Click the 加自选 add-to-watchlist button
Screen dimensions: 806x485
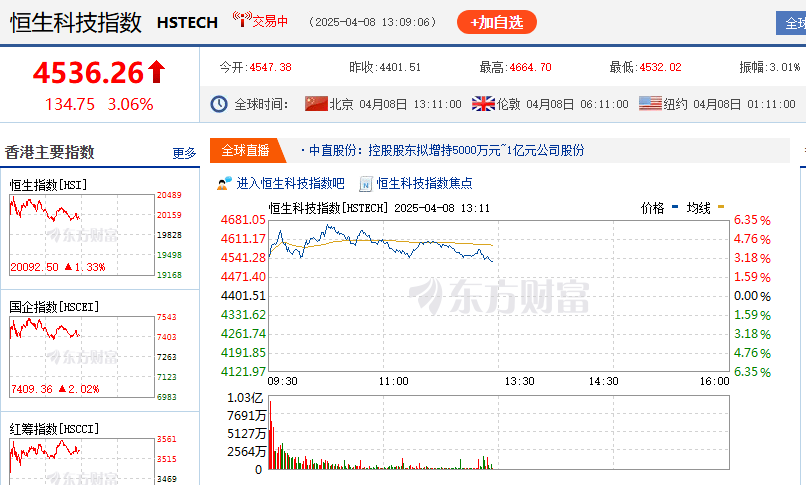497,22
